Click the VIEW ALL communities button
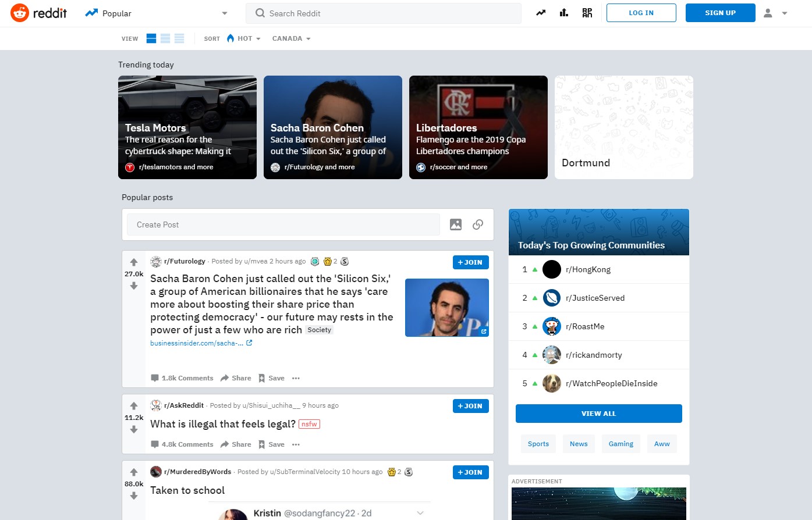 click(x=599, y=414)
